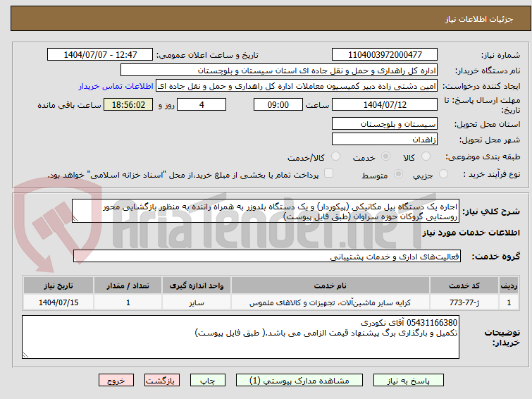532x399 pixels.
Task: Click the استان محل تحویل field
Action: tap(385, 124)
